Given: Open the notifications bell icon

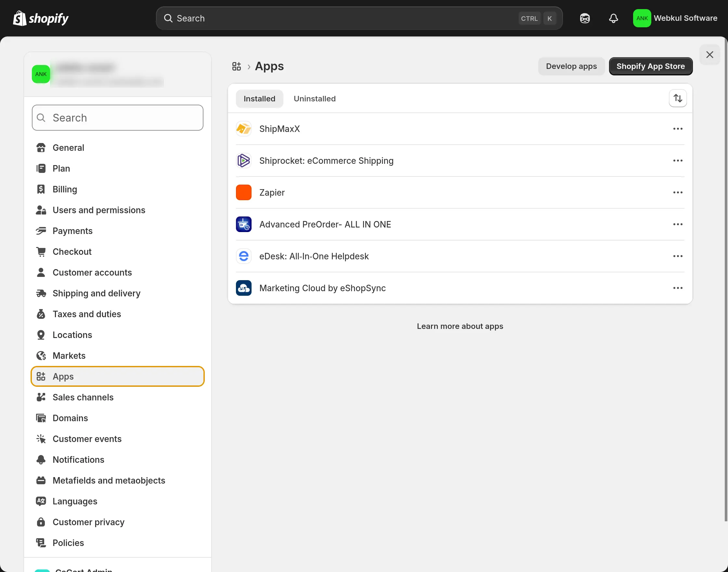Looking at the screenshot, I should click(613, 18).
